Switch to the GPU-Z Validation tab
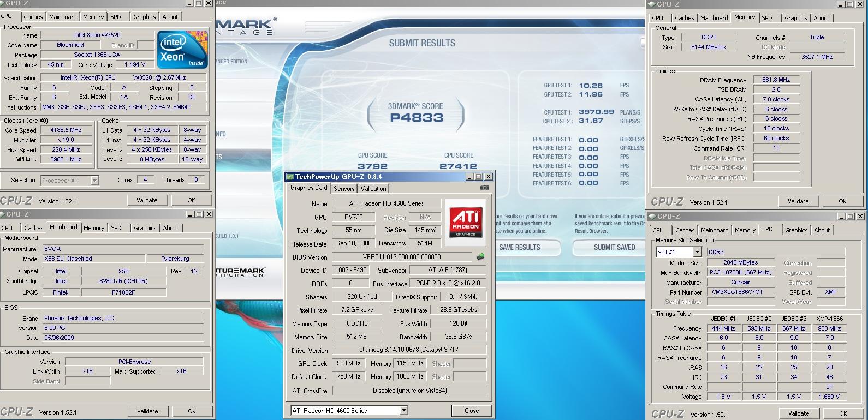 (373, 189)
